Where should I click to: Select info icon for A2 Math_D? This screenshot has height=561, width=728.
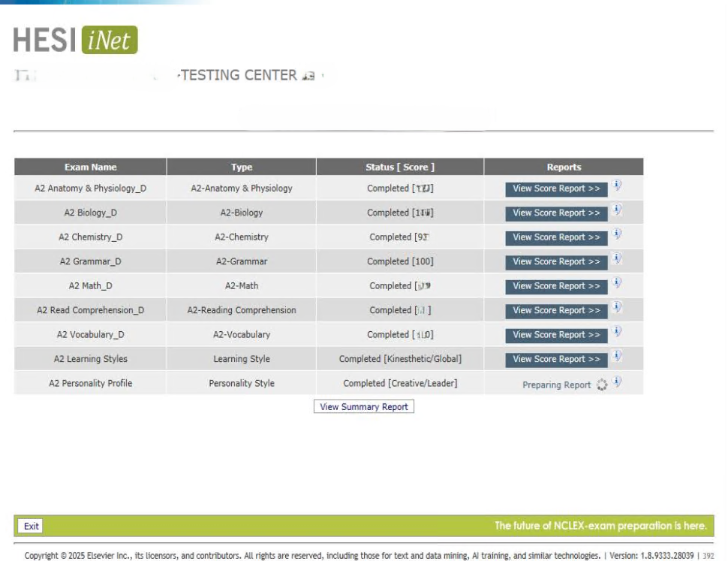point(616,283)
